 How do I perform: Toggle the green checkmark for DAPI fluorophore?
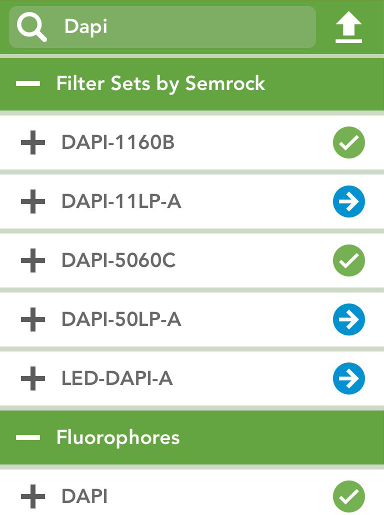[349, 496]
